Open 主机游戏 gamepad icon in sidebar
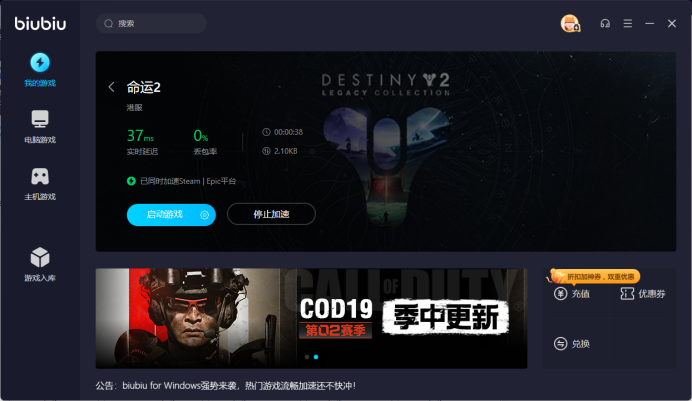 [40, 176]
